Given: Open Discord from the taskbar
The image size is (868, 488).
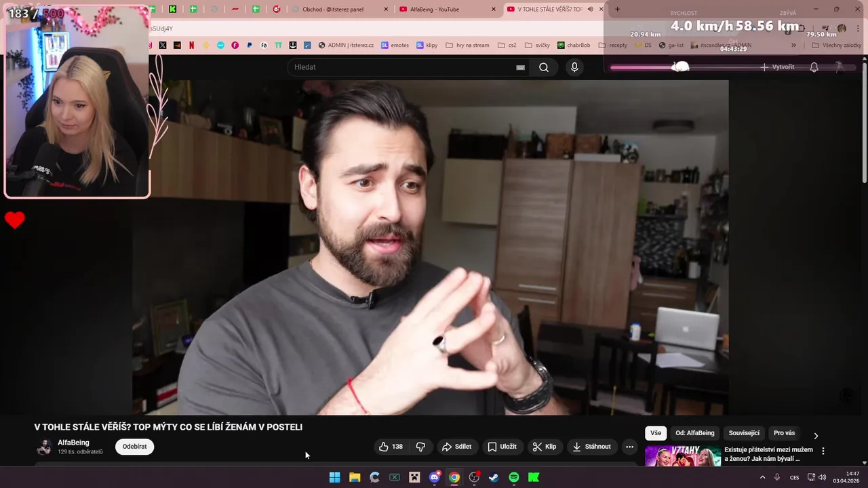Looking at the screenshot, I should tap(435, 477).
